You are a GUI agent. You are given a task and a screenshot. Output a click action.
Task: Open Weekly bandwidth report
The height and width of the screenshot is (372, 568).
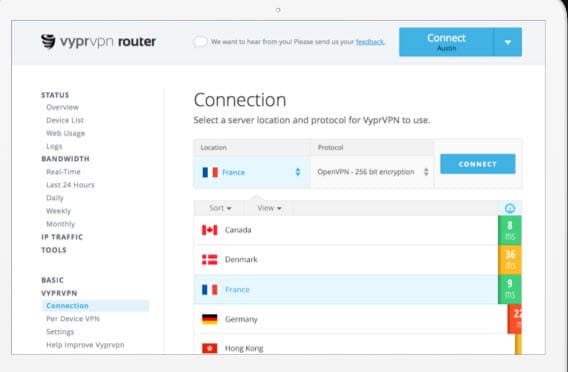(x=58, y=211)
